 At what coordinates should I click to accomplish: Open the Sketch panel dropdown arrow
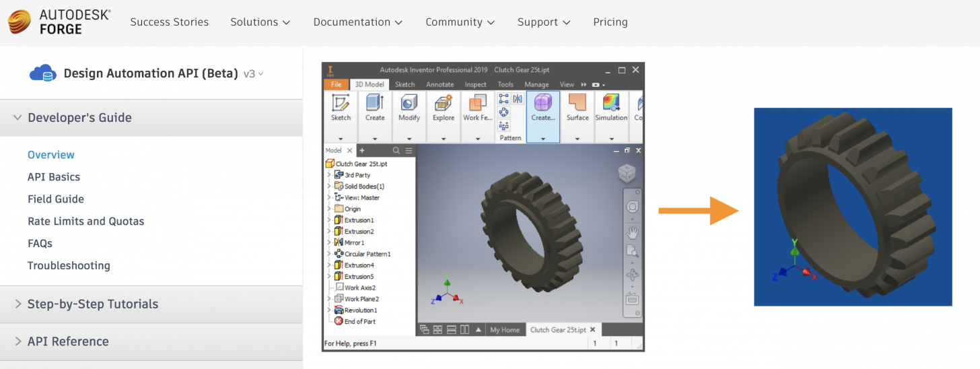click(341, 139)
